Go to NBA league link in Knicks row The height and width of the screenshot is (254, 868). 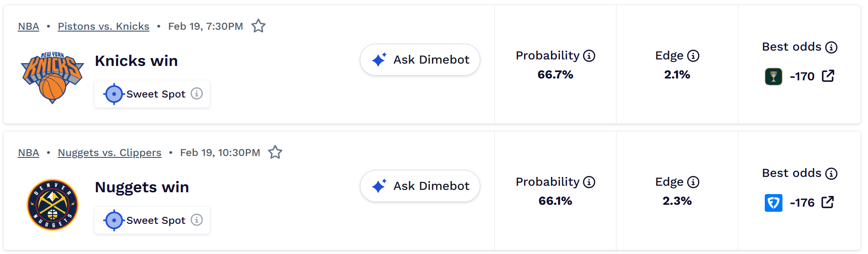click(x=28, y=26)
